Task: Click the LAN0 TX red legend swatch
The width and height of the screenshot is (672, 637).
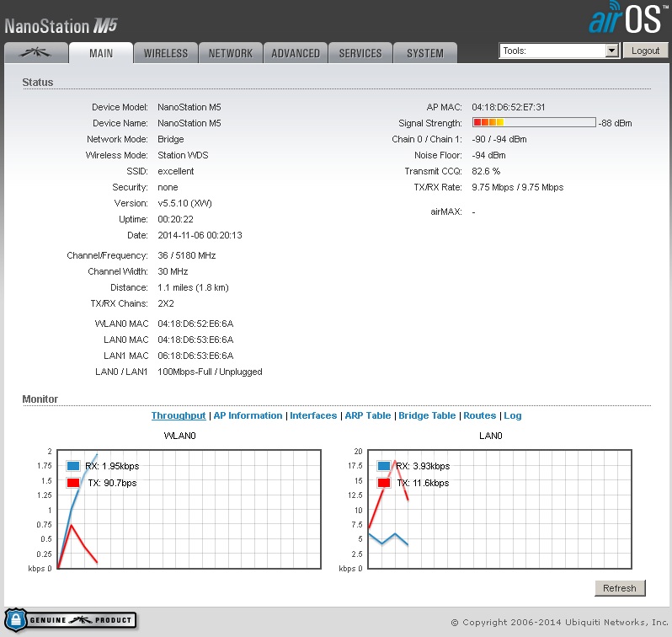Action: pos(384,483)
